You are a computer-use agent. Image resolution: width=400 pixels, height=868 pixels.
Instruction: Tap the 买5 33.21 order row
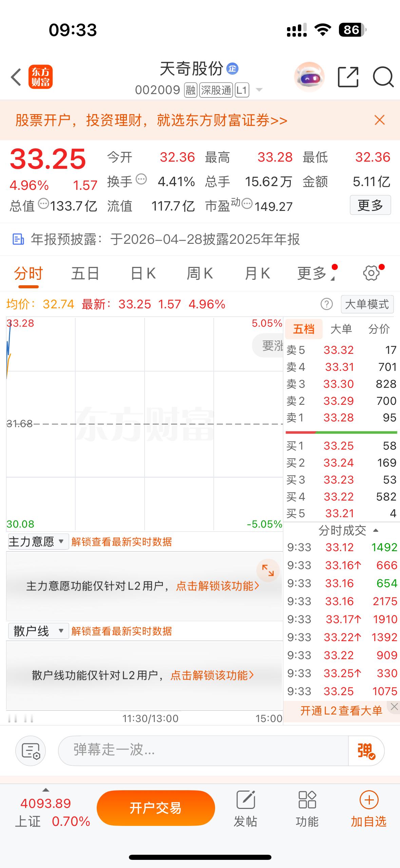341,513
